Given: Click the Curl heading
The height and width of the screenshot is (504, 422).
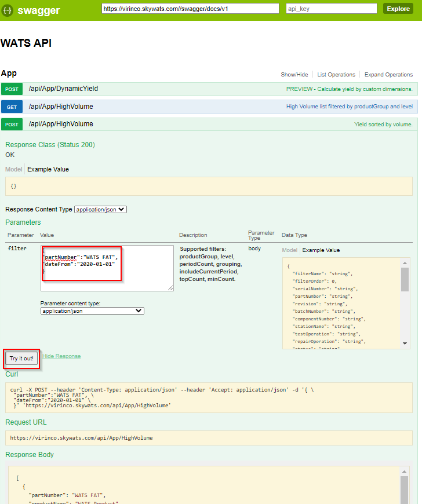Looking at the screenshot, I should [x=12, y=374].
